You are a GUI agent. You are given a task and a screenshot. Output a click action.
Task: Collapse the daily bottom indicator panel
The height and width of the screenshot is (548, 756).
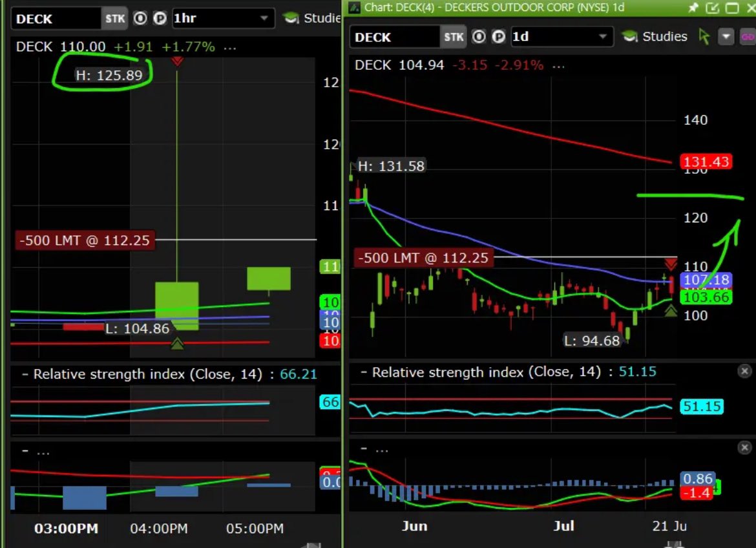click(364, 448)
